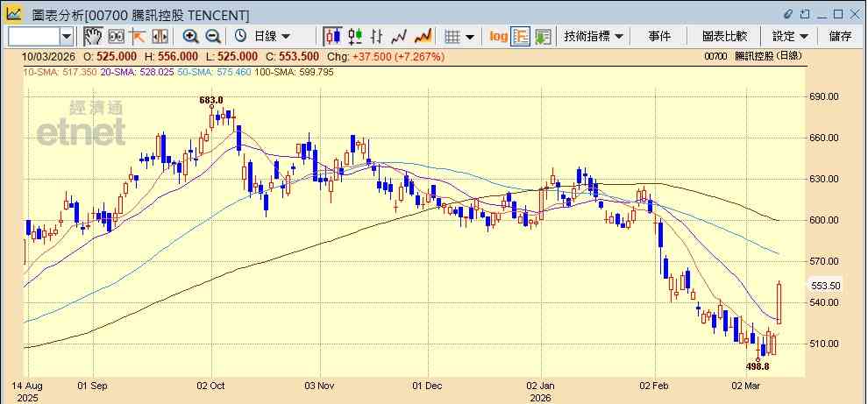Maximize the chart analysis window
This screenshot has width=868, height=404.
tap(838, 14)
